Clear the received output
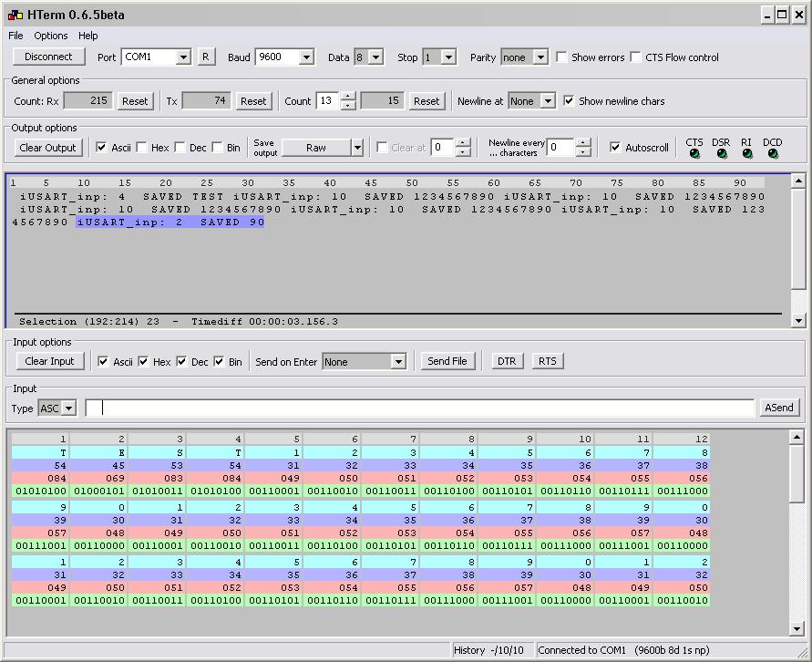This screenshot has height=662, width=812. pos(47,148)
